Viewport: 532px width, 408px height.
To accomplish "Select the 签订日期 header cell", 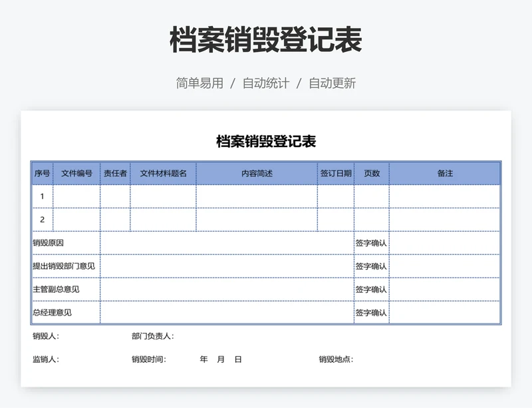I will click(x=336, y=174).
